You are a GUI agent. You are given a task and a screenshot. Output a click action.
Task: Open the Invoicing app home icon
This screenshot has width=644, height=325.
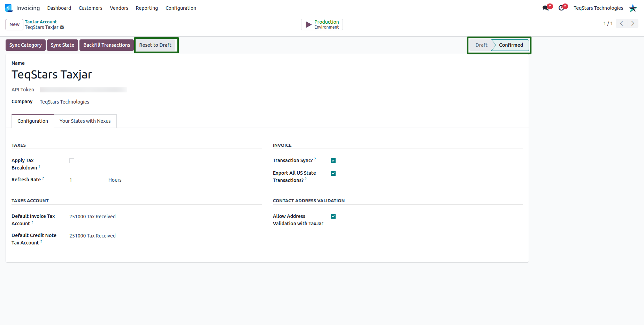9,8
